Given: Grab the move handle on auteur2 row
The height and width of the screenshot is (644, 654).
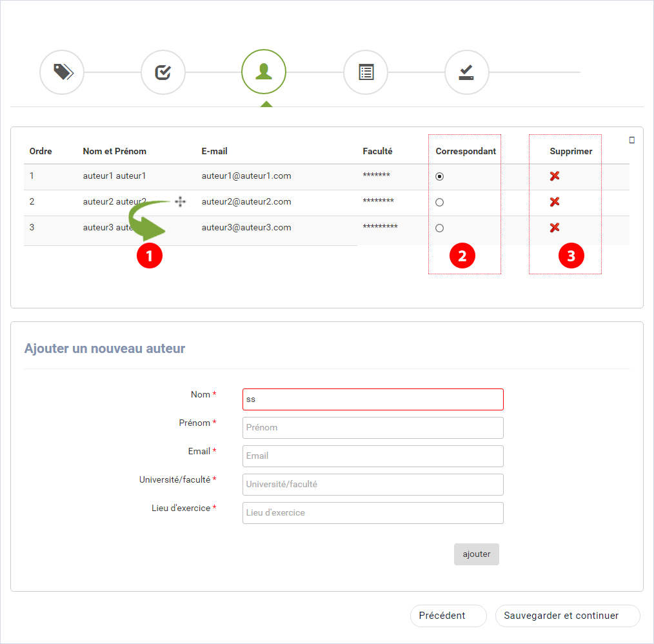Looking at the screenshot, I should [180, 201].
